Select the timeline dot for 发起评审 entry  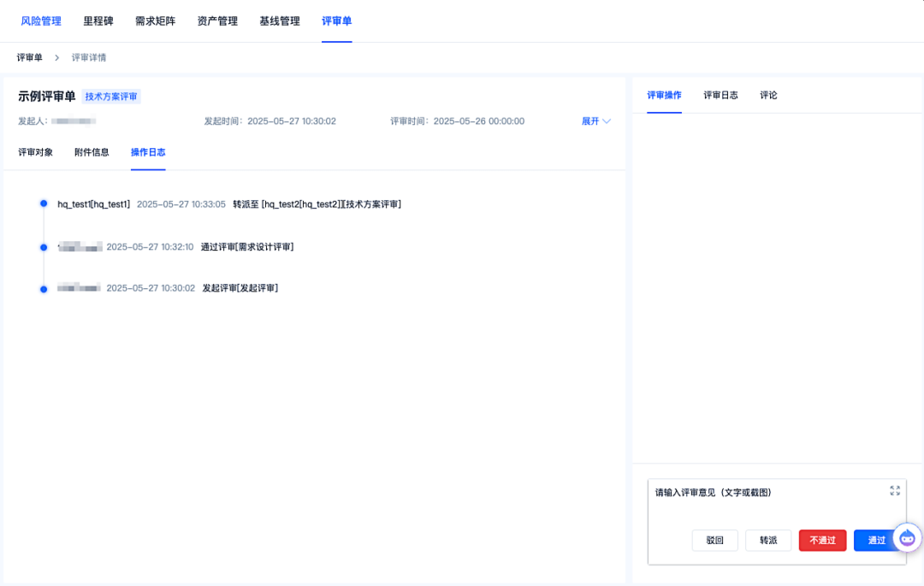click(x=44, y=289)
